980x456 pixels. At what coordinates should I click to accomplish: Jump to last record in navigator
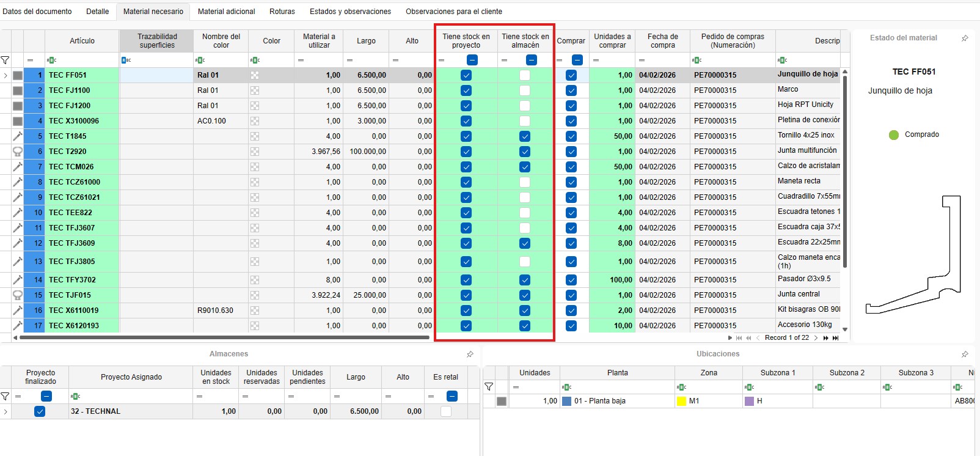pyautogui.click(x=836, y=337)
